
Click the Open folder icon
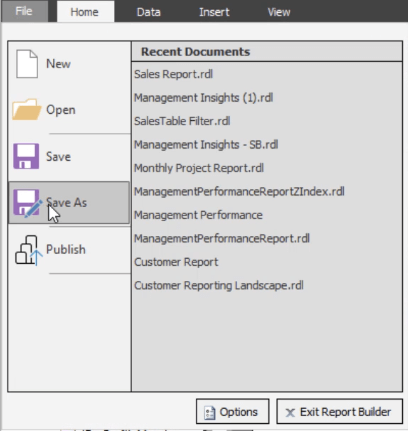click(x=27, y=109)
